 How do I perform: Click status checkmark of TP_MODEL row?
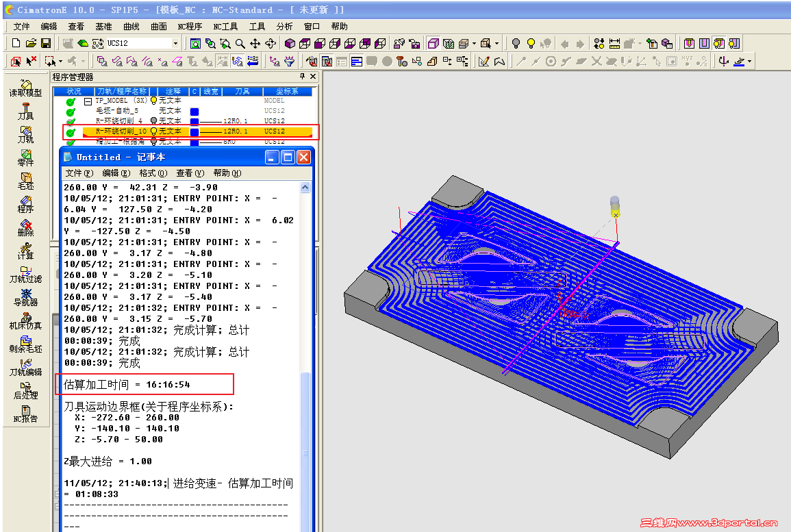coord(71,101)
